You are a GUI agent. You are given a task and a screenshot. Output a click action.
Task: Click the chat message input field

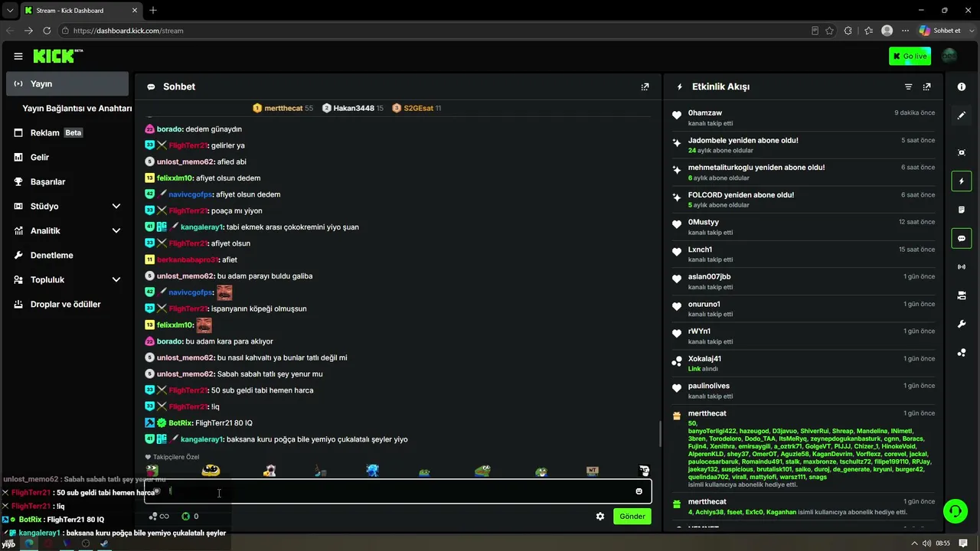(x=398, y=491)
